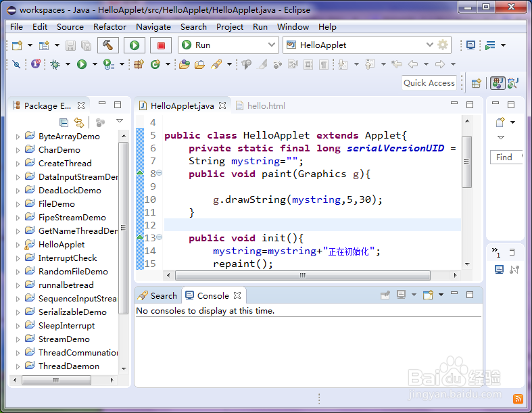Expand the HelloApplet project tree
532x413 pixels.
(18, 245)
